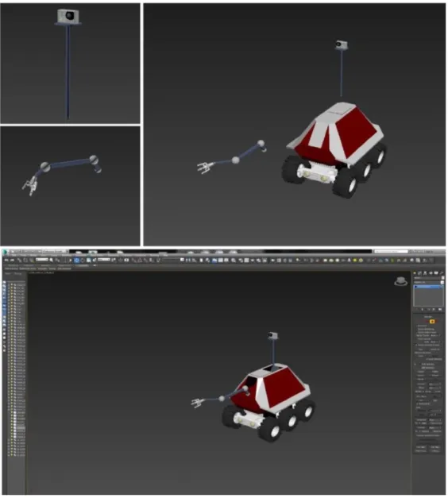The image size is (448, 498).
Task: Open the Material Editor icon
Action: click(x=234, y=260)
